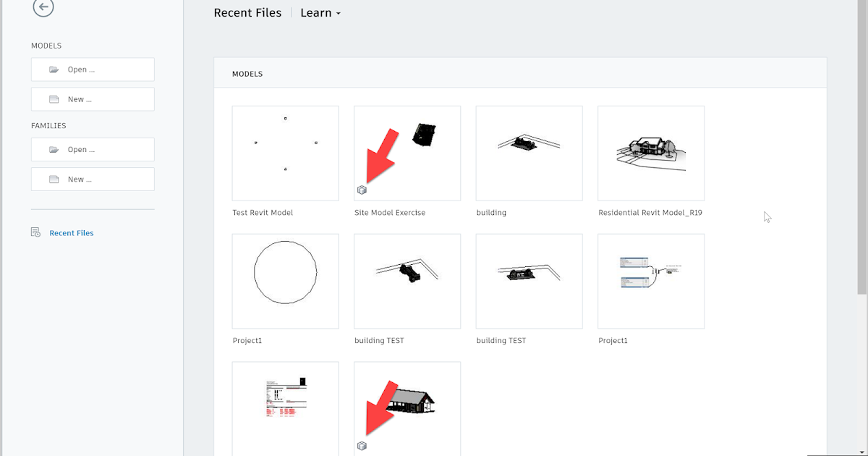Open the Learn menu item
Viewport: 868px width, 456px height.
coord(316,12)
